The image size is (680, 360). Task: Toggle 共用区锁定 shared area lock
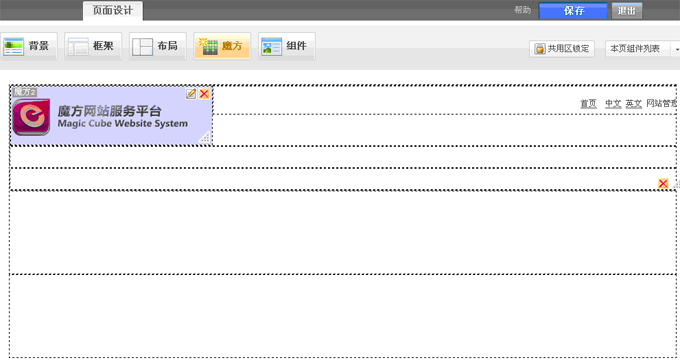pyautogui.click(x=562, y=49)
